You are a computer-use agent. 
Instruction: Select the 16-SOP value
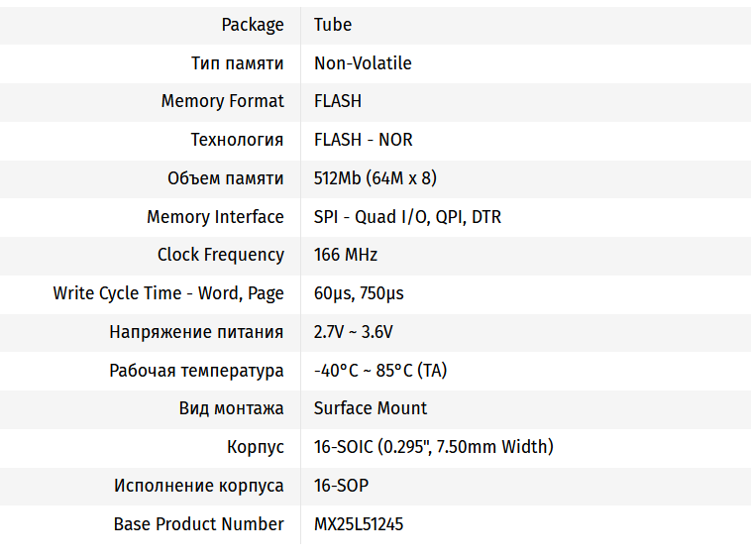pos(341,486)
